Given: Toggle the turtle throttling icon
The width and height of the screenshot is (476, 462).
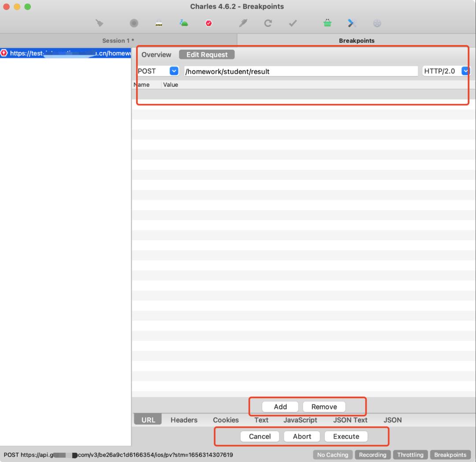Looking at the screenshot, I should [184, 23].
